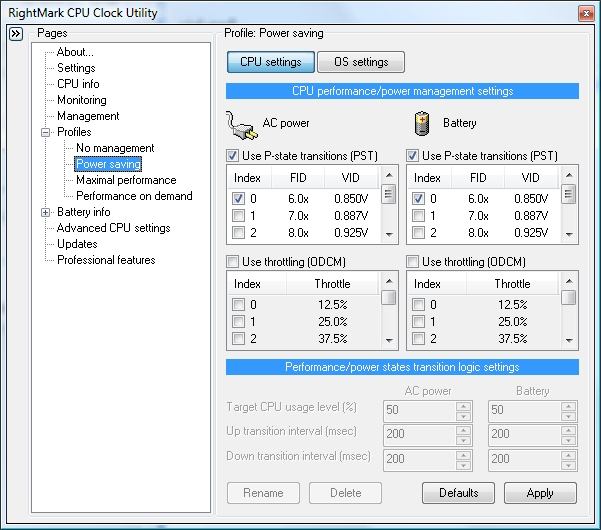The width and height of the screenshot is (601, 530).
Task: Click the AC power FID column header
Action: [298, 178]
